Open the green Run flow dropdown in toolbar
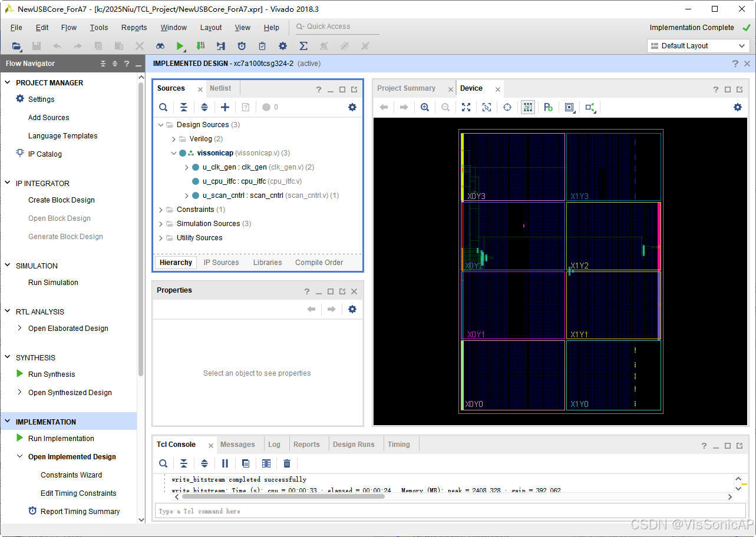 click(x=180, y=46)
